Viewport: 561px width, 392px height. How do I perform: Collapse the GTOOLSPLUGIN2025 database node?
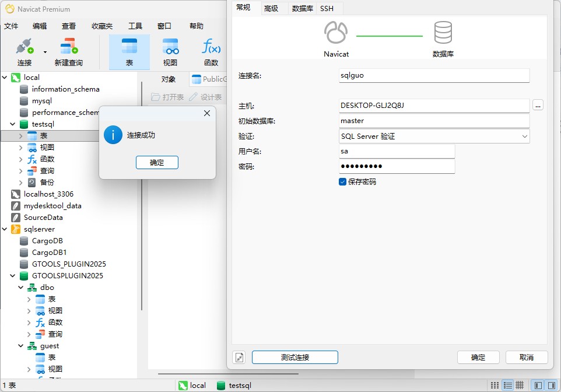[12, 276]
